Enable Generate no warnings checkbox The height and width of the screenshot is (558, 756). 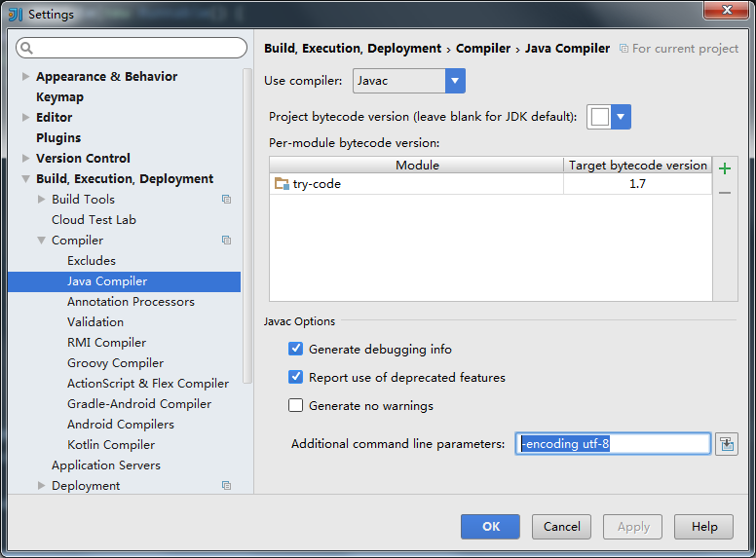coord(295,405)
